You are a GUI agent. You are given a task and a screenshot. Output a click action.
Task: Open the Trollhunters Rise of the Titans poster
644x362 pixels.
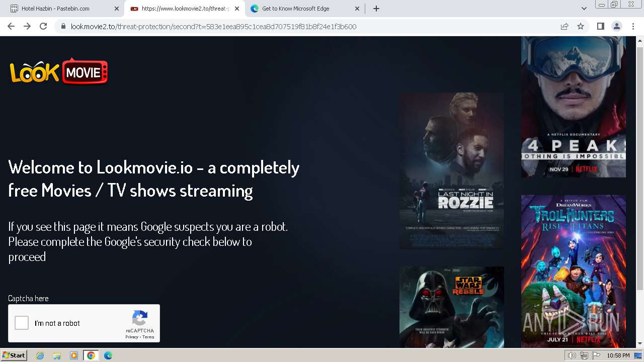click(574, 271)
